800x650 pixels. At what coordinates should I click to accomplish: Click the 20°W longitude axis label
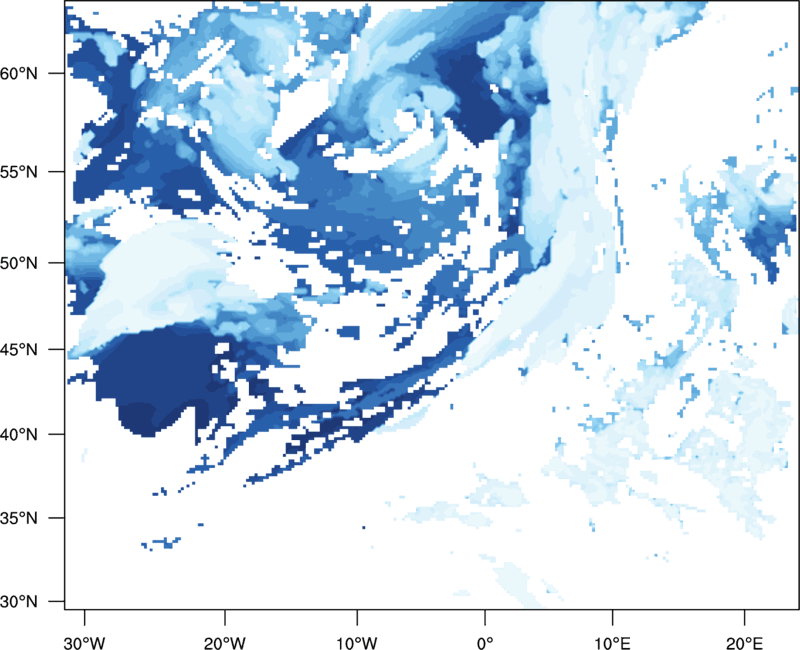click(x=225, y=643)
